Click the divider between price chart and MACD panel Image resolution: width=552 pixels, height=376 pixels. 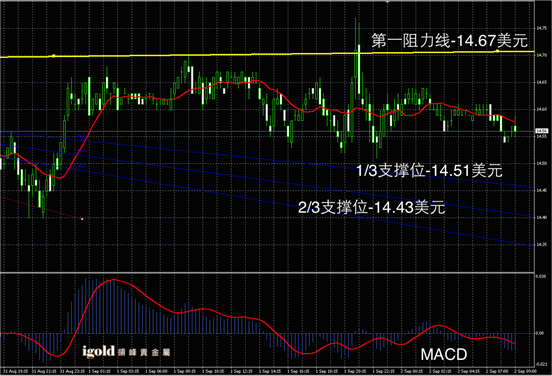(x=267, y=272)
